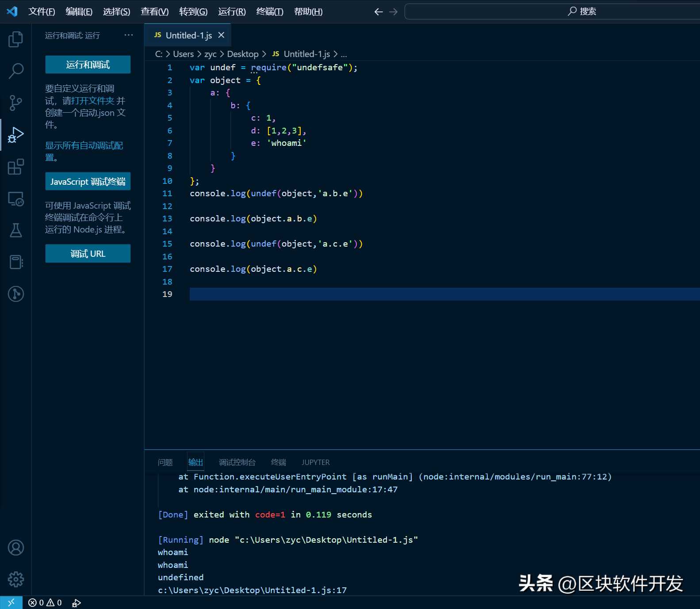This screenshot has width=700, height=609.
Task: Click the [Running] node command output line
Action: [x=288, y=540]
